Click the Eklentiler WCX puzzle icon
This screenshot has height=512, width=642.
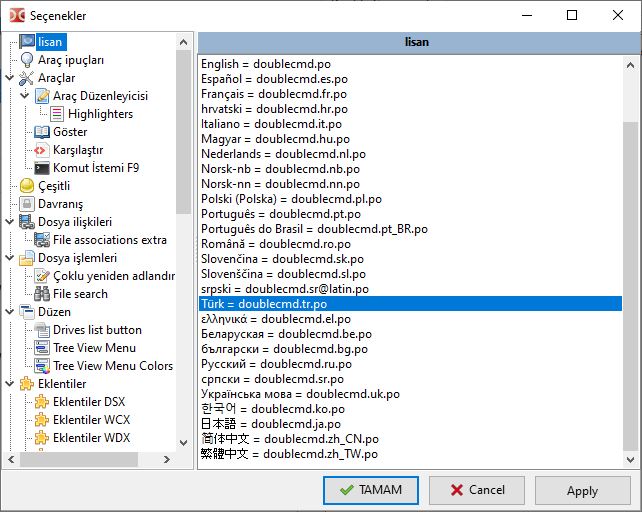coord(42,420)
